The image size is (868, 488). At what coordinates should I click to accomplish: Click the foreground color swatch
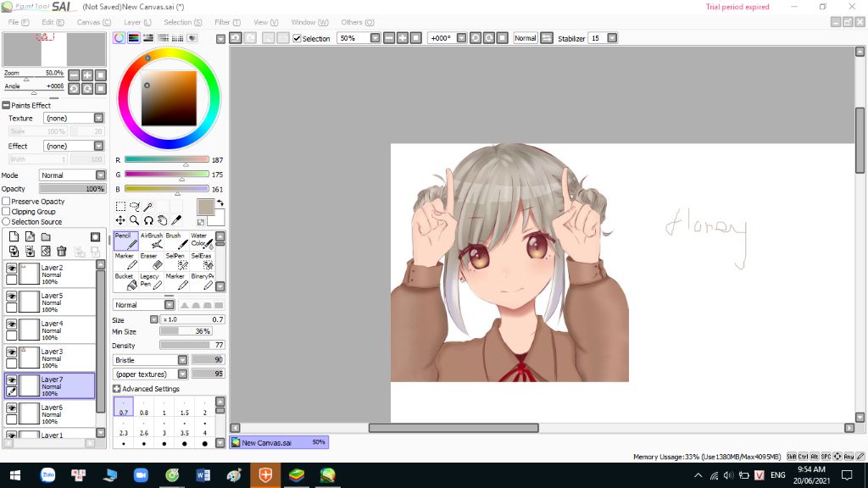pyautogui.click(x=205, y=207)
